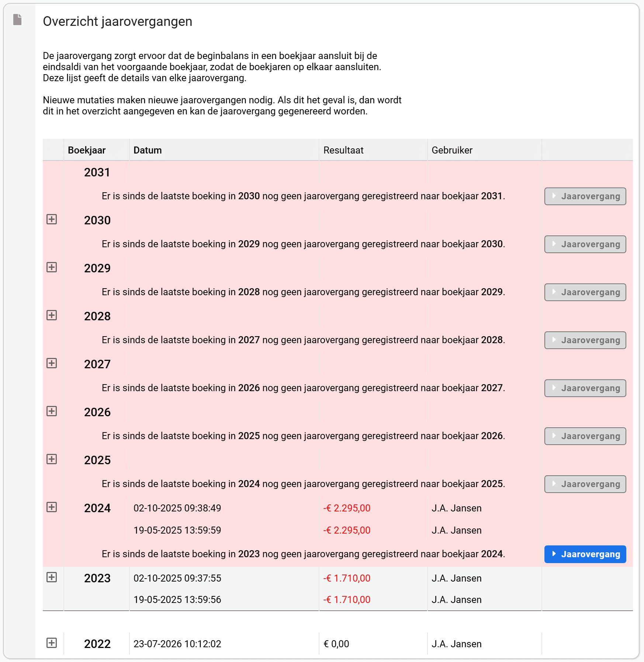Click the message about boekjaar 2031 jaarovergang

304,196
